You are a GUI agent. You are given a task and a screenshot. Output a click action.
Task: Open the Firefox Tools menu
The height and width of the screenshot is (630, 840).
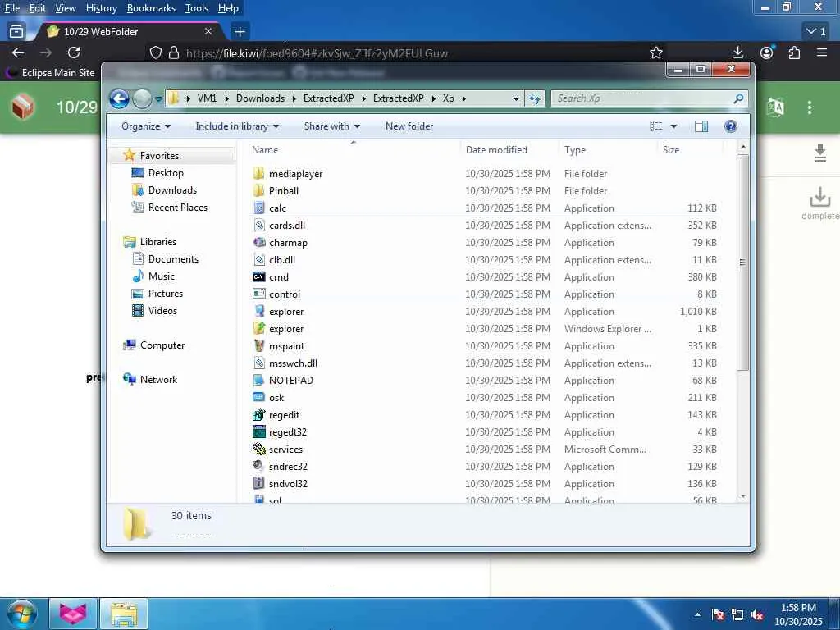197,8
